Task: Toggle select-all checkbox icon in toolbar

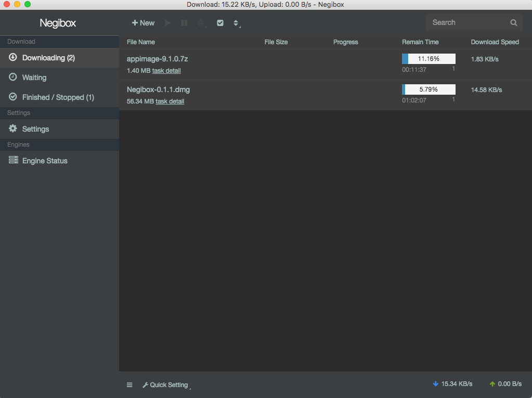Action: point(220,23)
